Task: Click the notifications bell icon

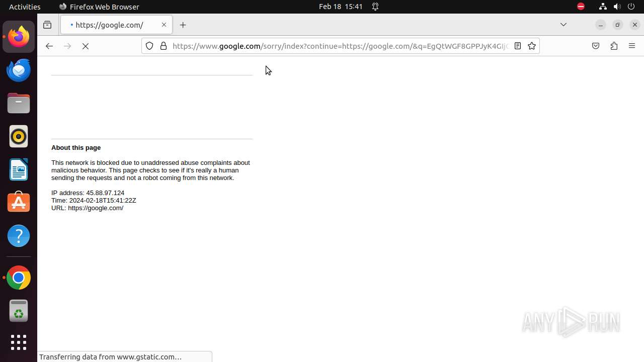Action: (x=375, y=7)
